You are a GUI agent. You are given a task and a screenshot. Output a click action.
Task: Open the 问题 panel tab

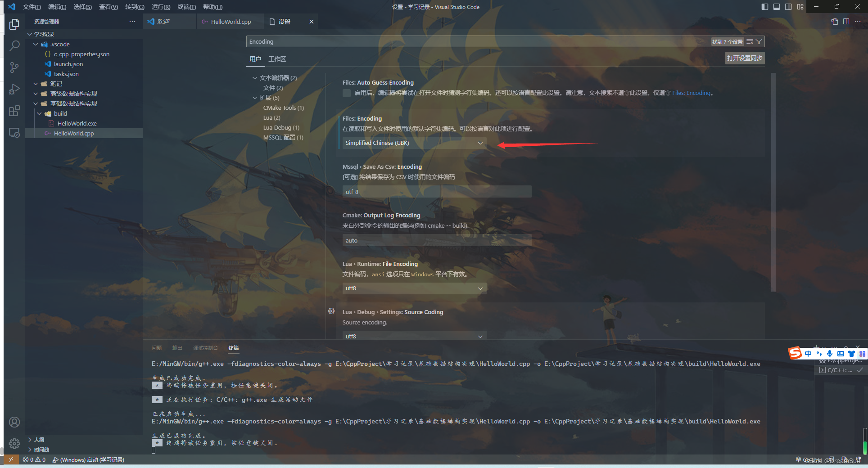157,348
